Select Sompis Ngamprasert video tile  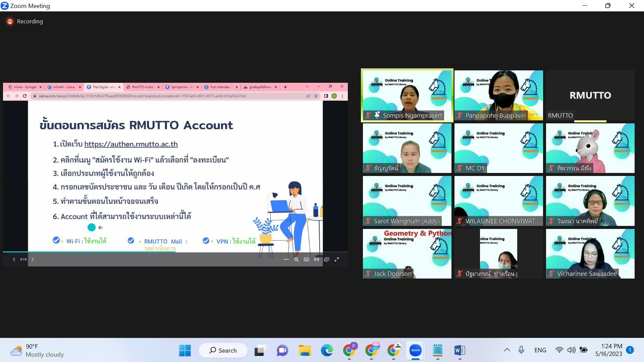point(407,96)
